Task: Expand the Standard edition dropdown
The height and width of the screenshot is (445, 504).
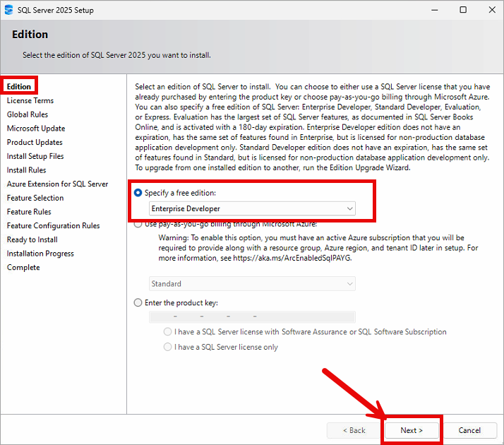Action: [252, 283]
